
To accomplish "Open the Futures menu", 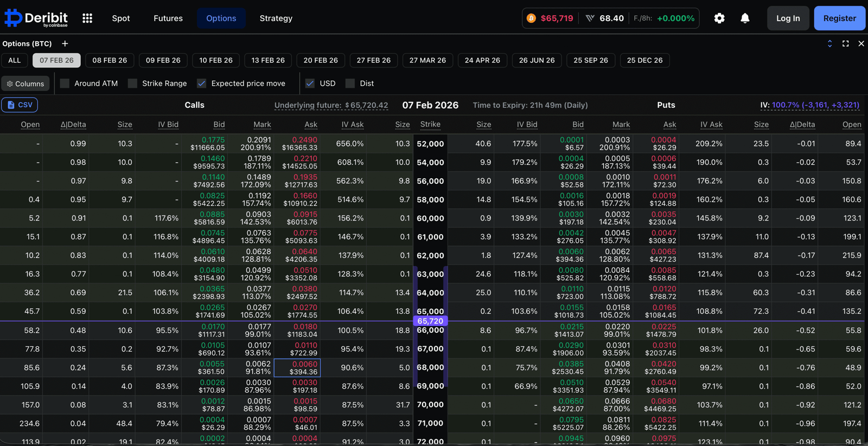I will pos(168,18).
